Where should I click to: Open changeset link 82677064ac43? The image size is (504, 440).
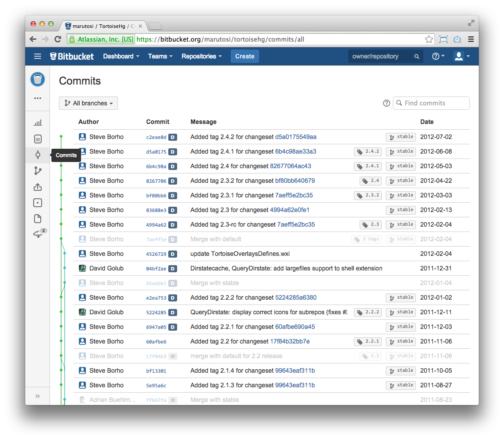[291, 166]
